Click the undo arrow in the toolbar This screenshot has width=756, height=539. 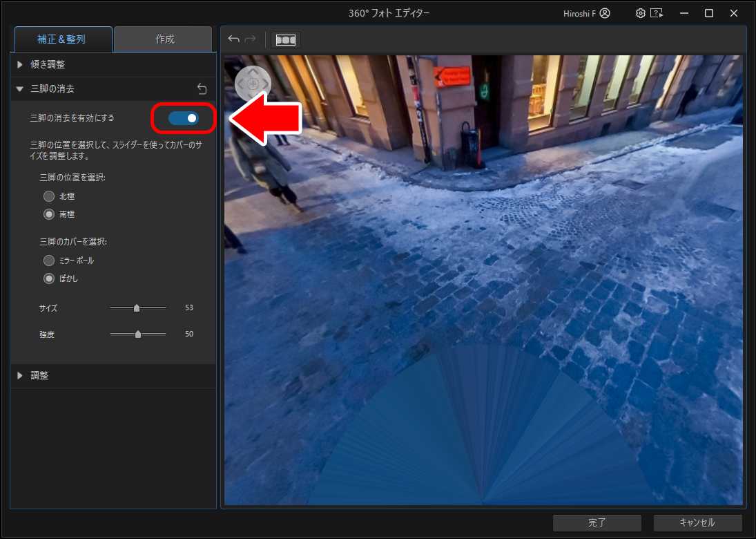(x=233, y=39)
